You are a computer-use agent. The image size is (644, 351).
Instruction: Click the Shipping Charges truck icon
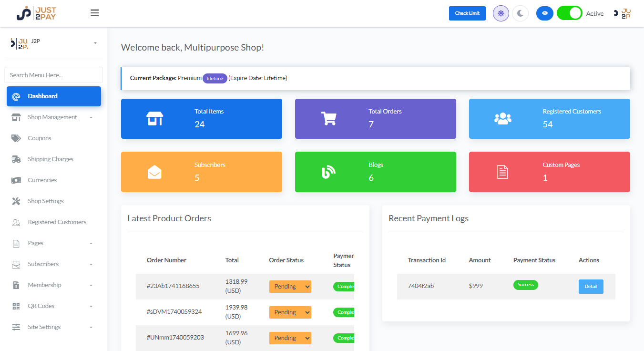(x=16, y=159)
